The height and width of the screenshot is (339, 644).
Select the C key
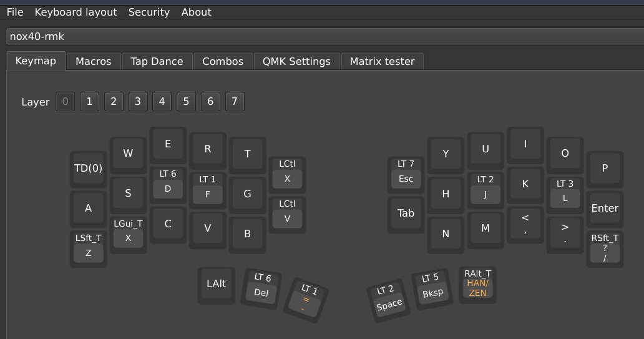(x=168, y=225)
